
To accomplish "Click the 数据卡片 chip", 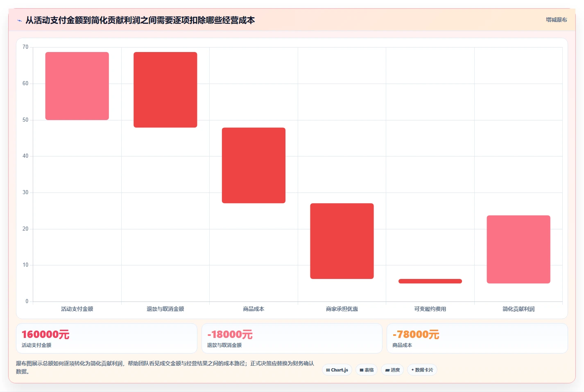I will 422,370.
